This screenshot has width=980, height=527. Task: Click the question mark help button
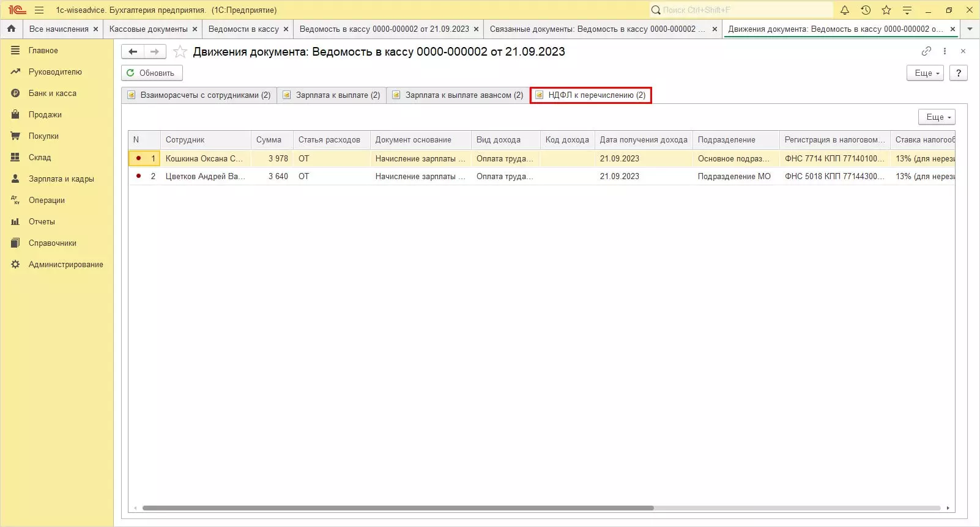(959, 73)
